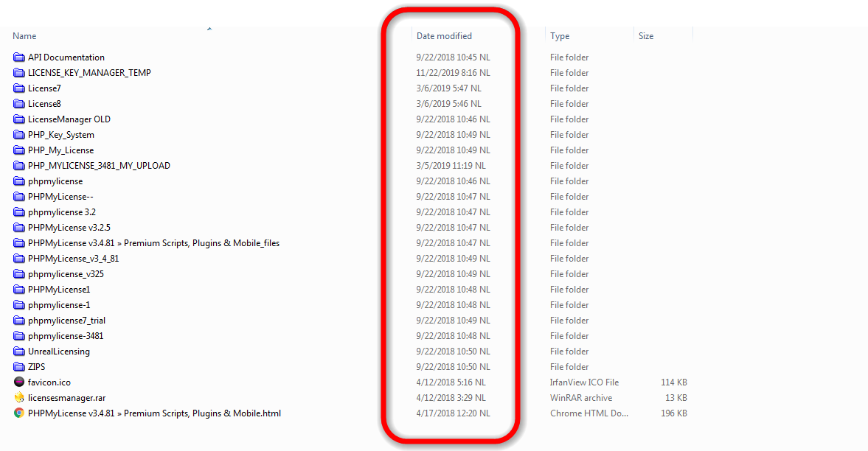The image size is (868, 451).
Task: Click the date 11/22/2019 8:16 NL
Action: [x=453, y=72]
